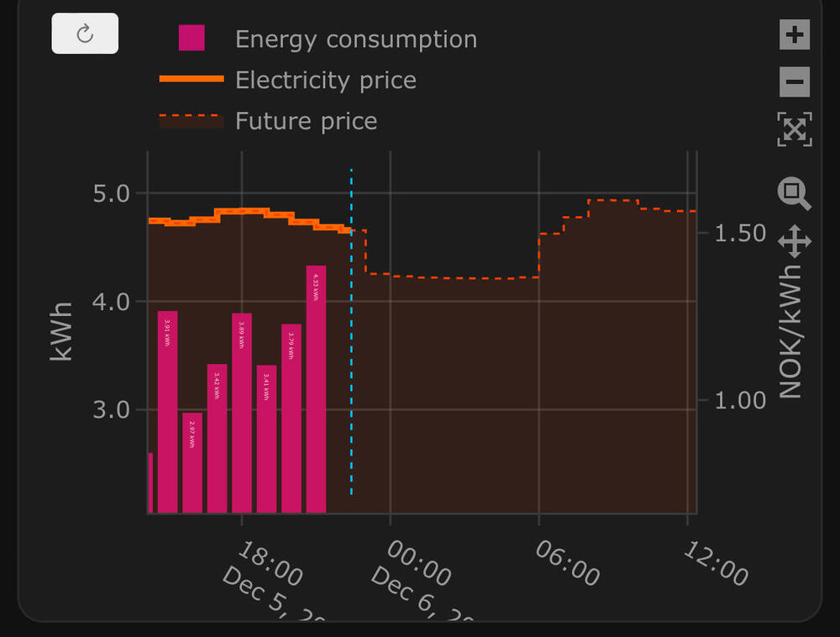Screen dimensions: 840x637
Task: Click the 2.97 kWh consumption bar
Action: (192, 462)
